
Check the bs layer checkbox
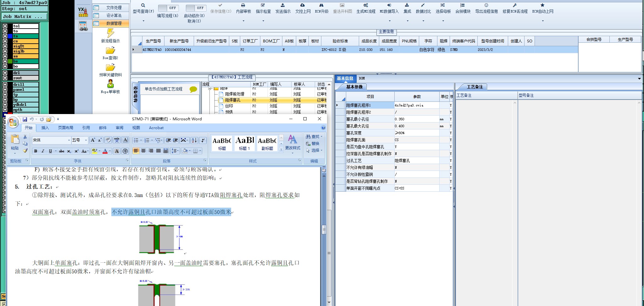tap(5, 61)
